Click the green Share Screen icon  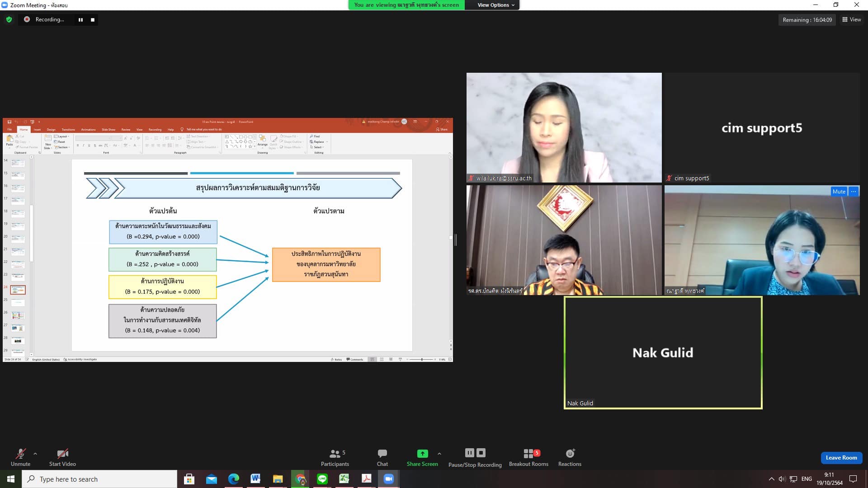coord(422,453)
